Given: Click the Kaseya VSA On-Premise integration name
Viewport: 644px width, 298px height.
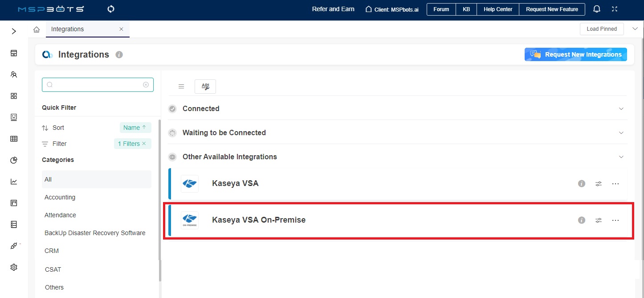Looking at the screenshot, I should (259, 220).
